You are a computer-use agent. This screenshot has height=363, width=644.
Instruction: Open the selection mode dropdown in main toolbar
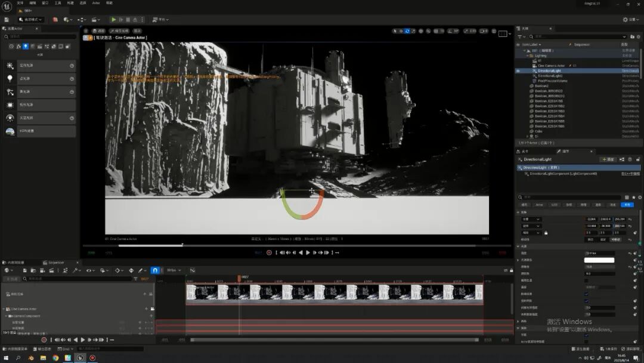(x=31, y=19)
